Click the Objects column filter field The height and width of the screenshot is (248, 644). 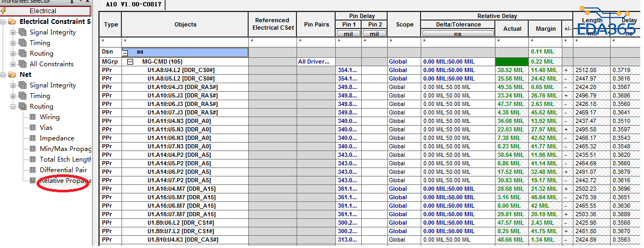[185, 41]
